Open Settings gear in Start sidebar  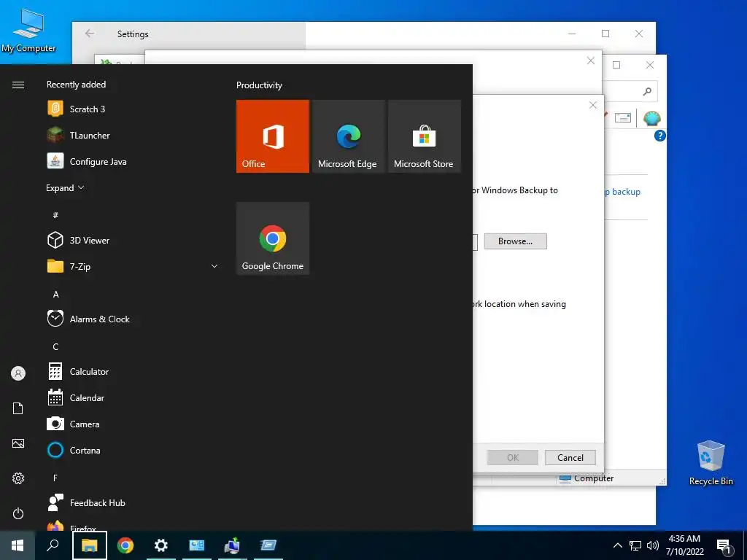pyautogui.click(x=18, y=478)
